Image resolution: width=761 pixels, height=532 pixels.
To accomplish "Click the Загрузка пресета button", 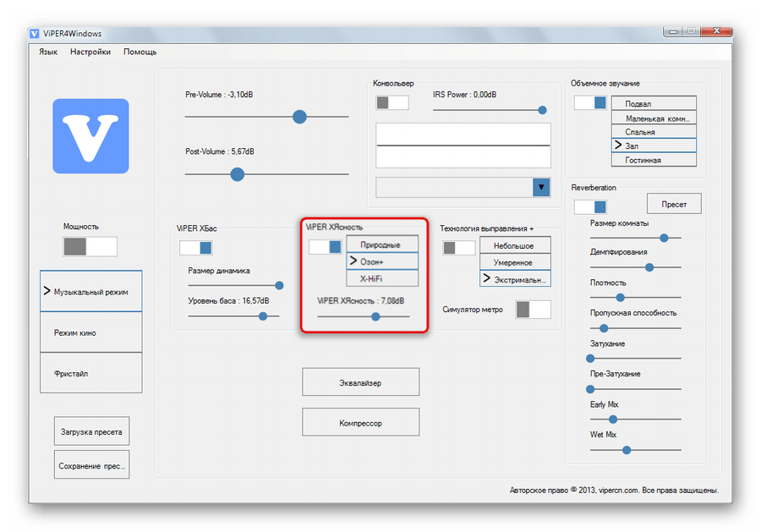I will (x=91, y=431).
